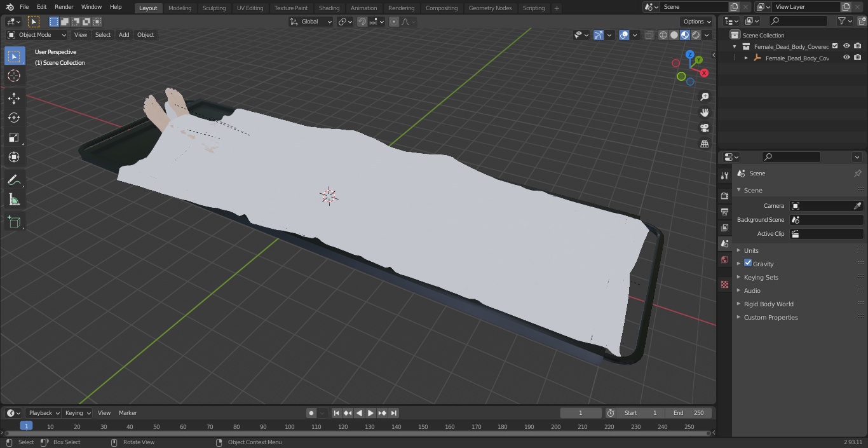This screenshot has width=868, height=448.
Task: Open the View Layer properties tab
Action: pyautogui.click(x=724, y=227)
